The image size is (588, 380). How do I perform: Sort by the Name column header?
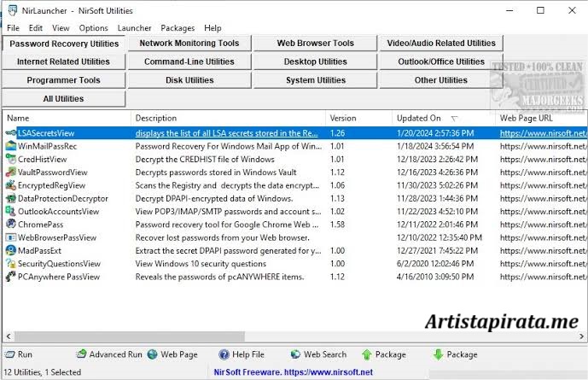click(67, 118)
